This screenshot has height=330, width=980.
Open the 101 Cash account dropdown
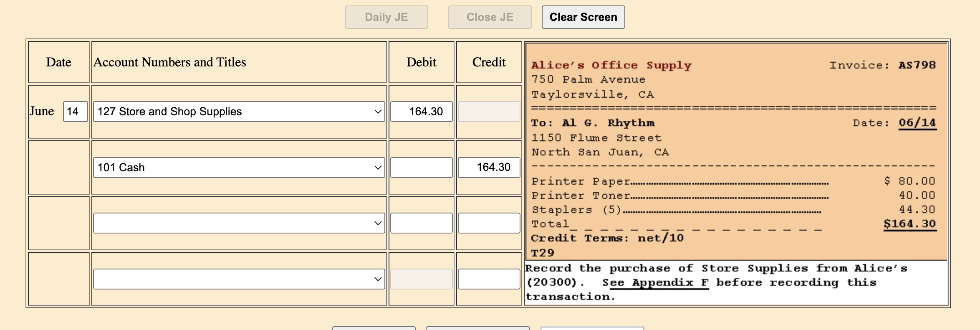[239, 168]
